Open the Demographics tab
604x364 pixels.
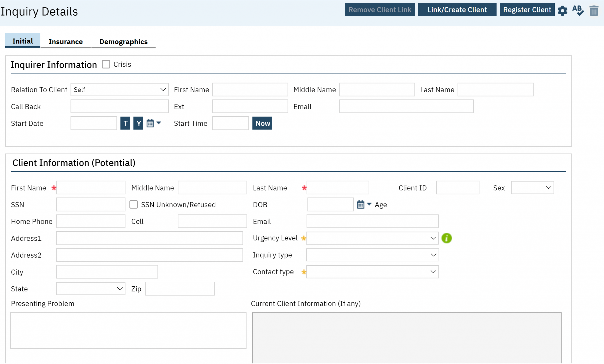123,42
